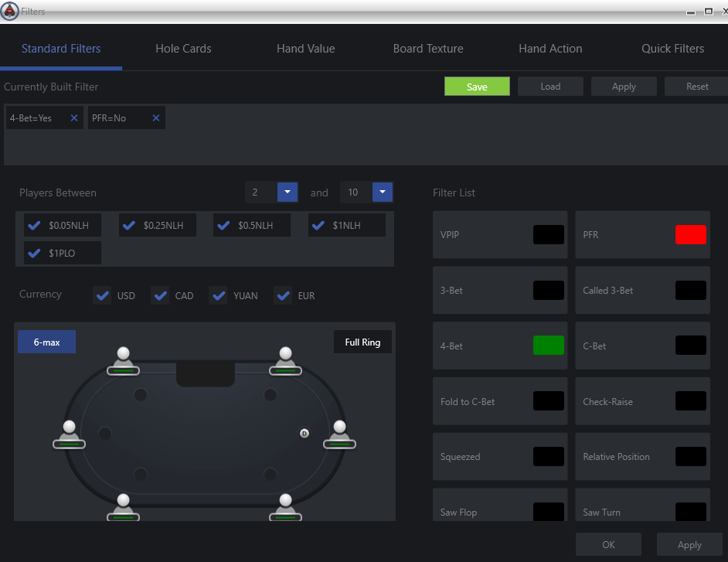
Task: Minimize the Filters window
Action: point(691,12)
